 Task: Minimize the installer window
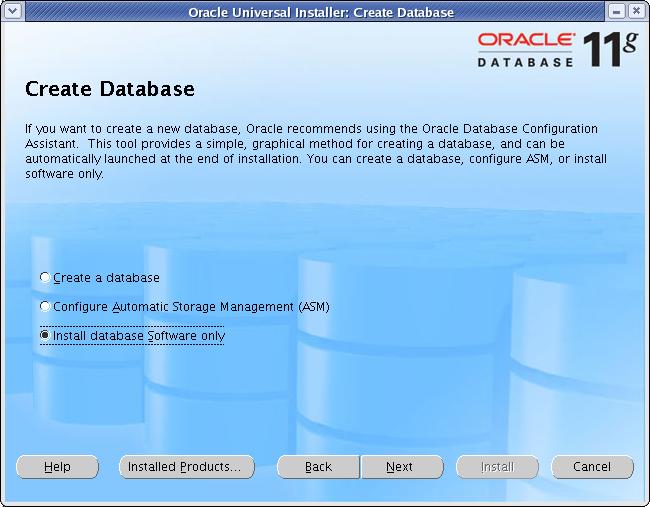tap(616, 11)
